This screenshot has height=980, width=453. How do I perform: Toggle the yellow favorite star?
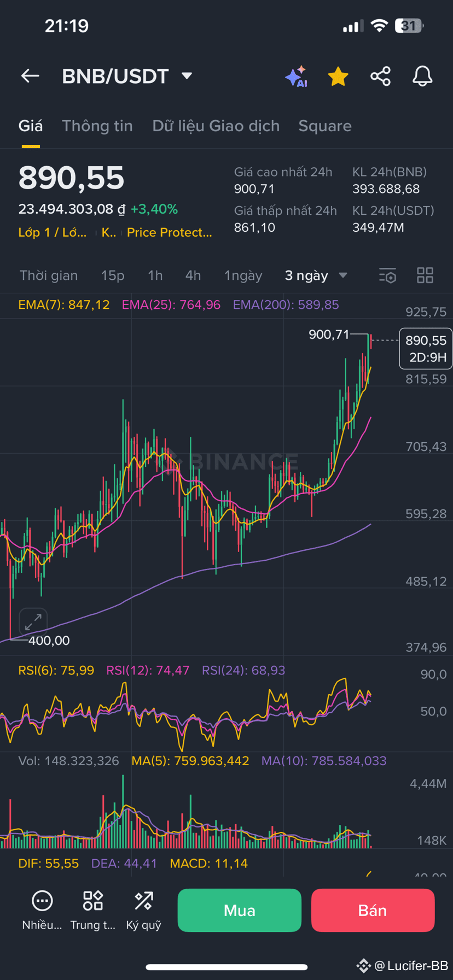tap(338, 77)
